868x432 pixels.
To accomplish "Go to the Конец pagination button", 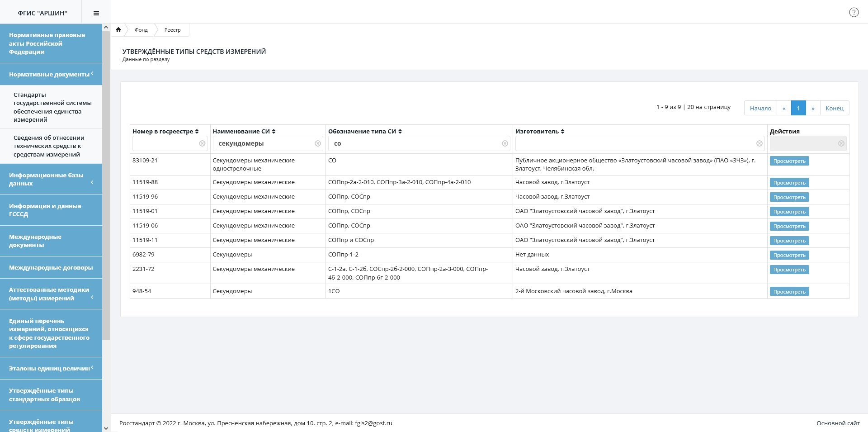I will [x=834, y=108].
